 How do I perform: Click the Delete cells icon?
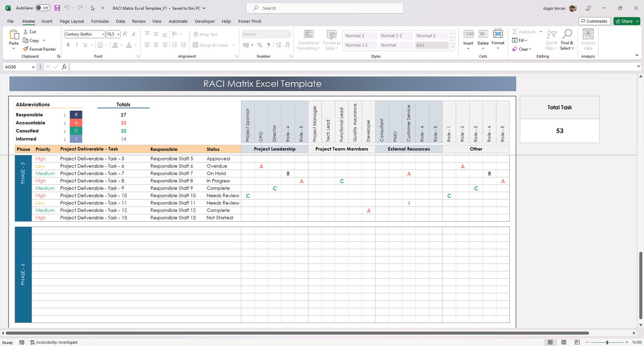coord(483,34)
